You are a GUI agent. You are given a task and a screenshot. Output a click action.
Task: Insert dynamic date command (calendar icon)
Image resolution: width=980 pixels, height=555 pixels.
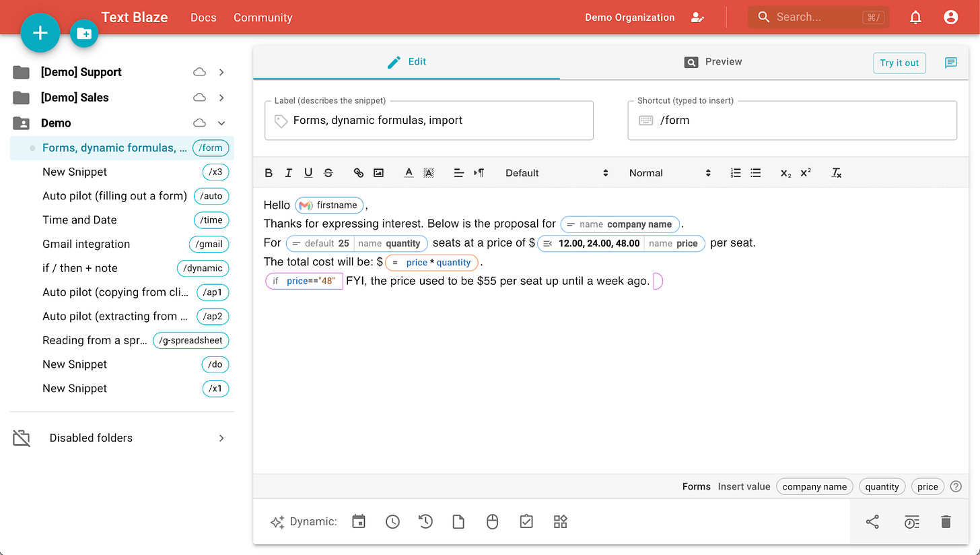point(359,521)
